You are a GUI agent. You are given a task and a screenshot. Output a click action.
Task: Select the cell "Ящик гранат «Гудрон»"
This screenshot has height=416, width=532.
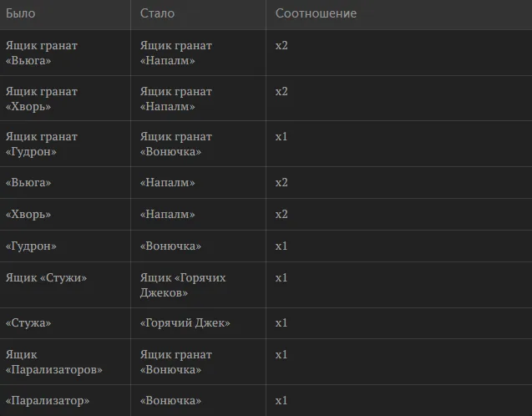click(x=42, y=144)
